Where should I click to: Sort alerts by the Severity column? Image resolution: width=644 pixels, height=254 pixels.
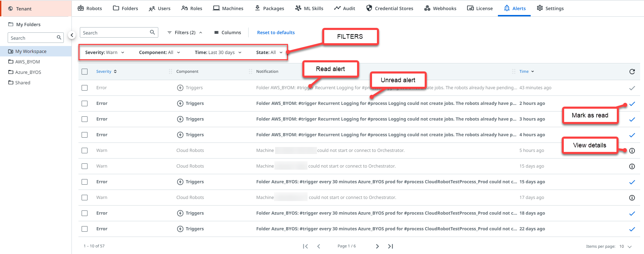coord(106,71)
